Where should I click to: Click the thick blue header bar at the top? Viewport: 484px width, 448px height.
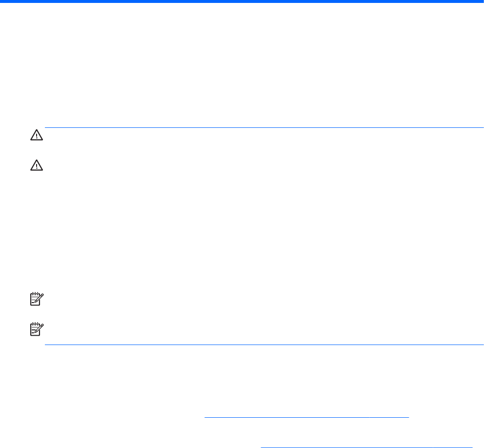[x=242, y=1]
